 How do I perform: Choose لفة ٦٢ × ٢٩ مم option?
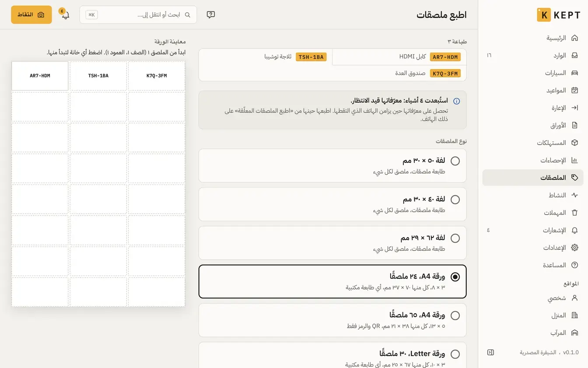pyautogui.click(x=332, y=243)
